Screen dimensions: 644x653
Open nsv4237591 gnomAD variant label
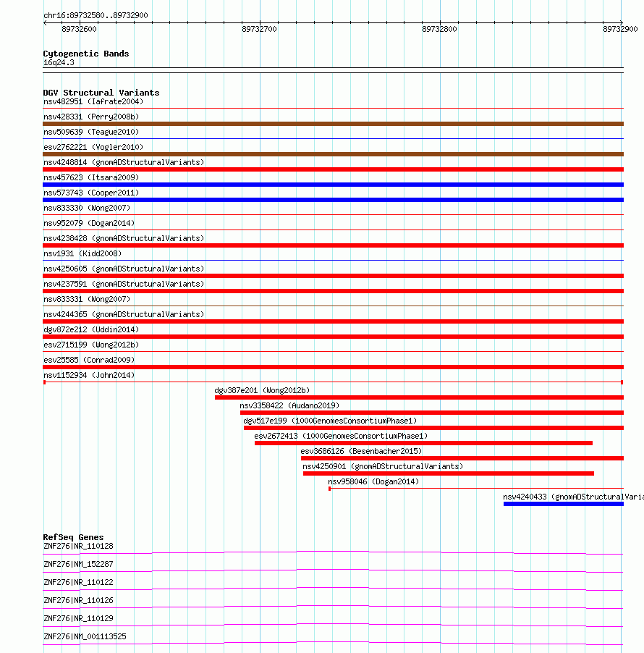click(x=124, y=284)
